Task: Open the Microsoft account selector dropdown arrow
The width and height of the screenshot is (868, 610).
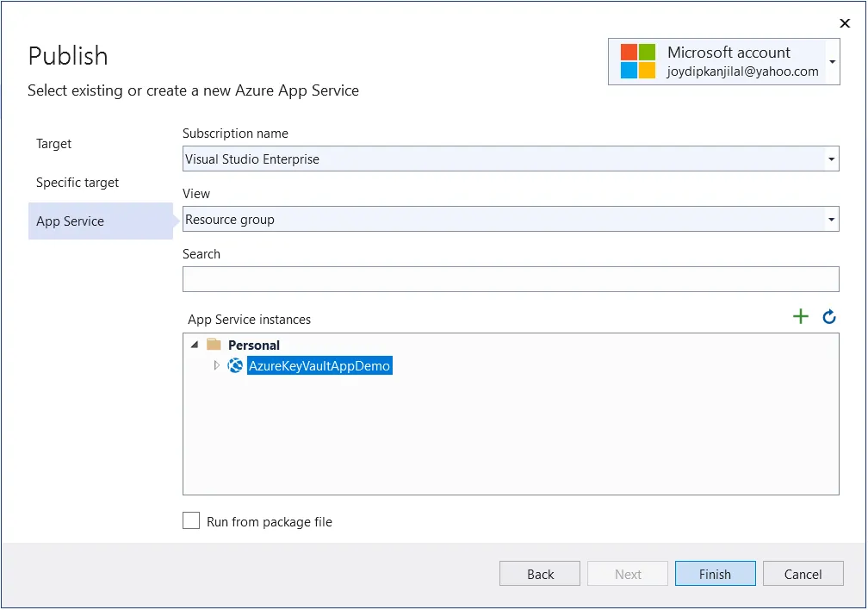Action: [832, 62]
